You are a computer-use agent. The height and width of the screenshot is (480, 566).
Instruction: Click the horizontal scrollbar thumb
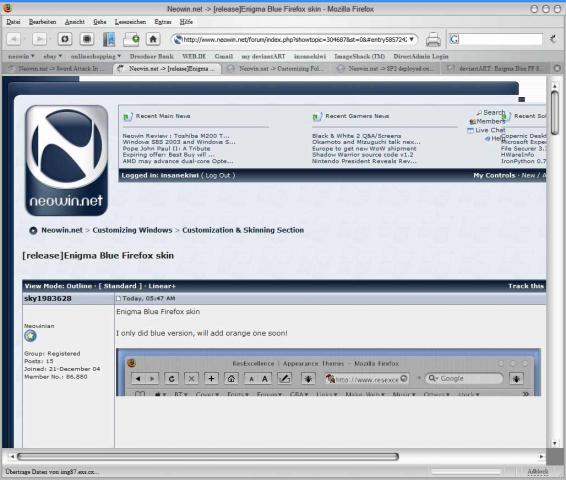tap(208, 457)
